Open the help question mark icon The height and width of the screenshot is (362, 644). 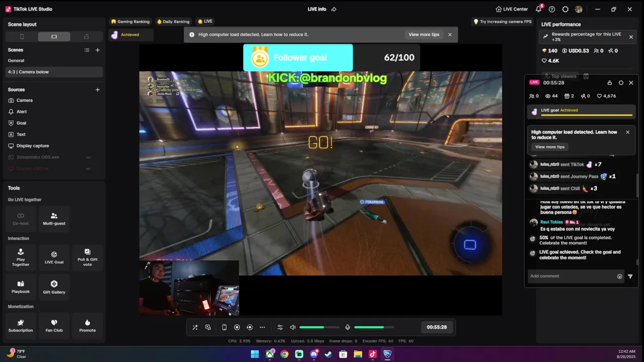point(552,9)
